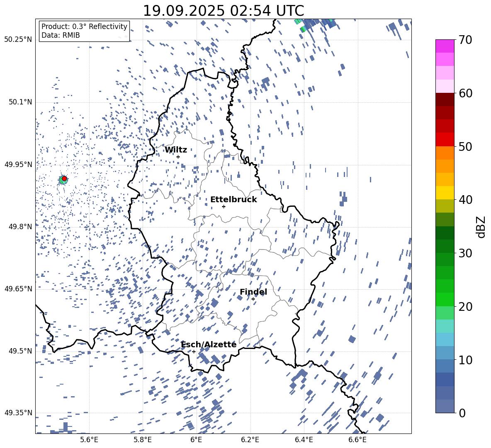Pick the bright magenta swatch atop colorbar
This screenshot has height=448, width=491.
point(445,46)
